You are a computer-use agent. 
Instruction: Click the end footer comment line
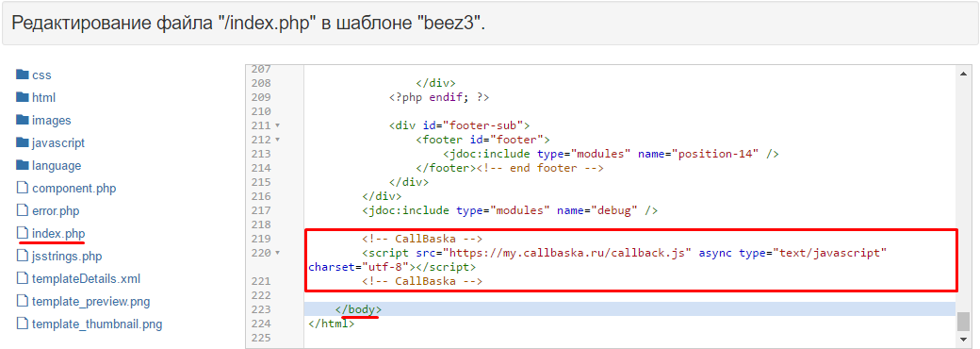(x=510, y=168)
